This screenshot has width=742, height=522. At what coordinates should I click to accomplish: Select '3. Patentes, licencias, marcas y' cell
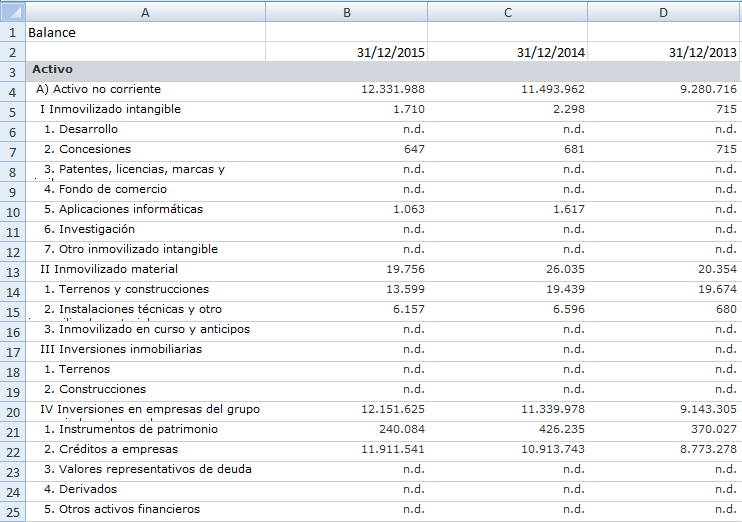point(145,171)
